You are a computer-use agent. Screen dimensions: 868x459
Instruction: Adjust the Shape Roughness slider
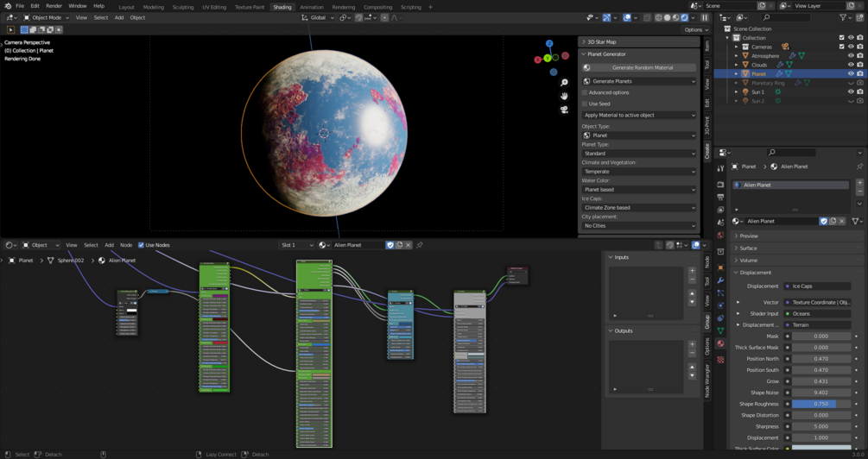click(821, 404)
